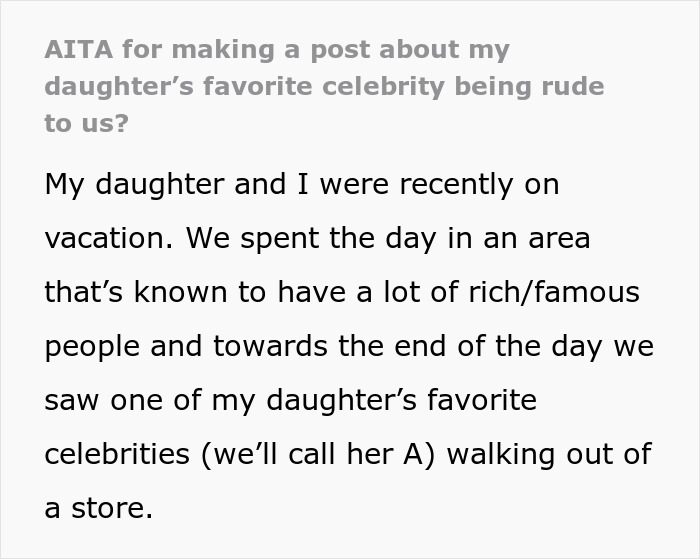Click "to us?" at the title's end
Image resolution: width=700 pixels, height=559 pixels.
tap(85, 122)
